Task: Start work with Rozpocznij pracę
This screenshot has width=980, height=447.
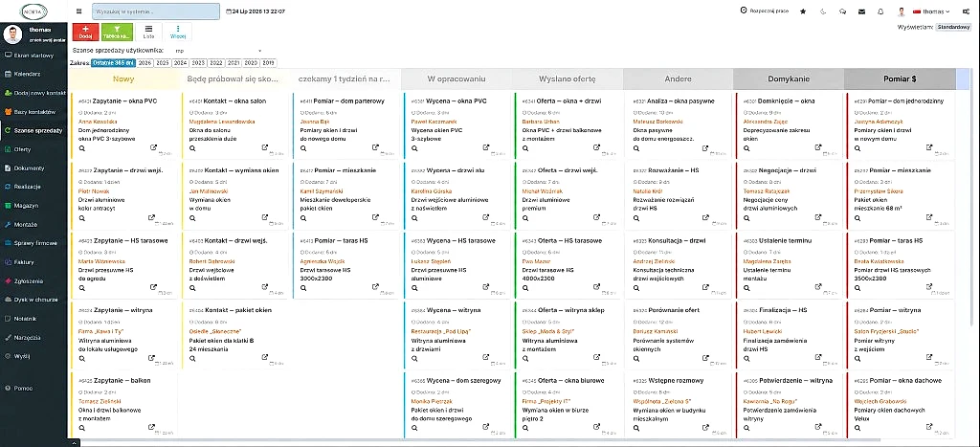Action: [765, 11]
